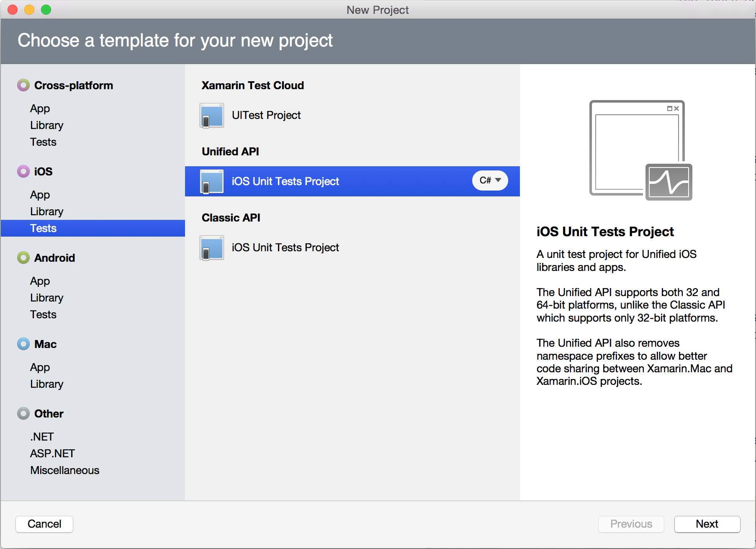Close the New Project window
Screen dimensions: 756x549
[13, 10]
